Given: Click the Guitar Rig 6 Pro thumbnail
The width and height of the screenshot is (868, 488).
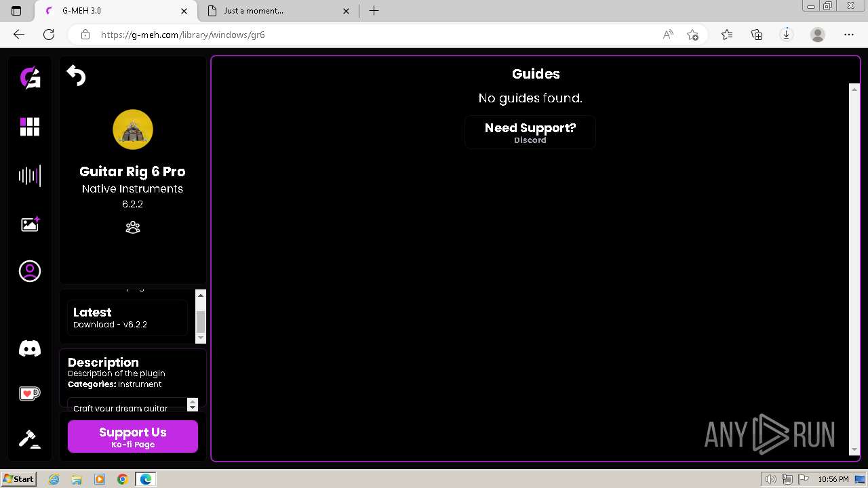Looking at the screenshot, I should click(133, 129).
